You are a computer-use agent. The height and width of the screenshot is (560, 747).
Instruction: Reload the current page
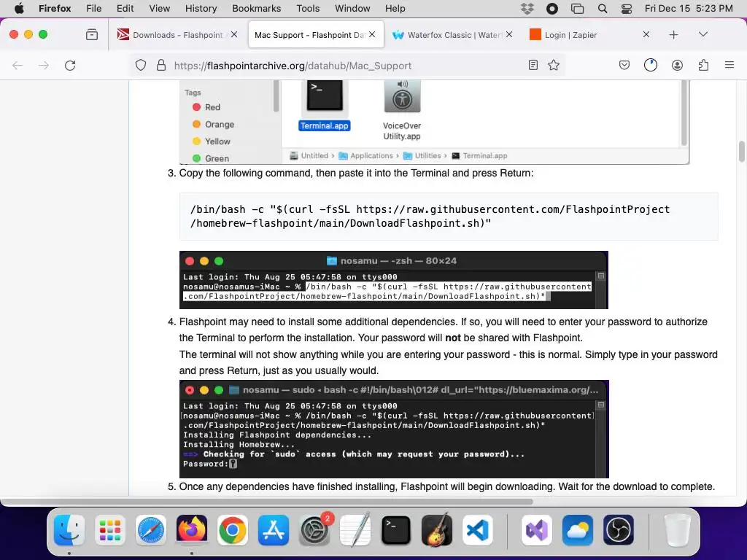click(70, 65)
